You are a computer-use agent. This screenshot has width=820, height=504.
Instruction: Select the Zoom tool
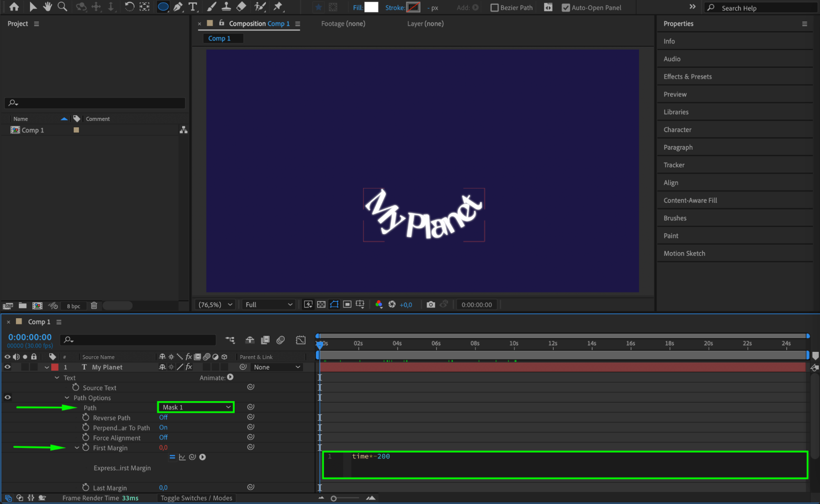(62, 7)
